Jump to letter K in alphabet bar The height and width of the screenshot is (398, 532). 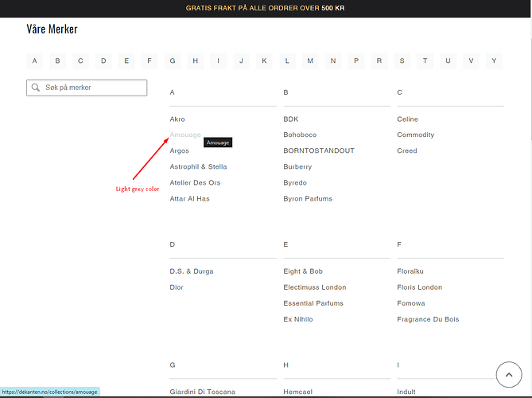click(264, 60)
